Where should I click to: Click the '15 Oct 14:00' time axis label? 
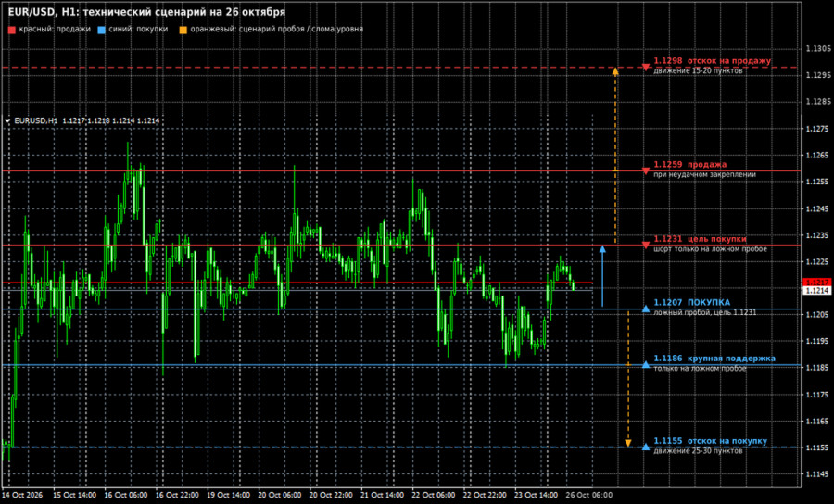pyautogui.click(x=74, y=495)
